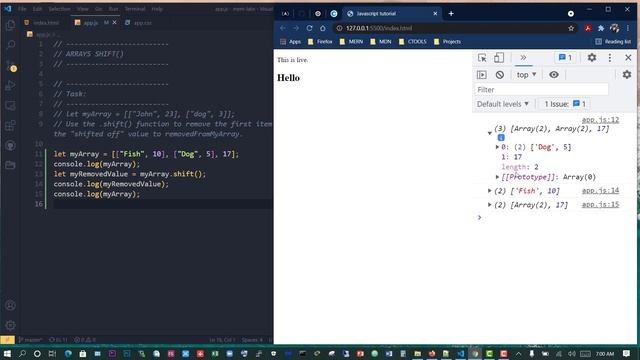Click the blue info badge under first array
Viewport: 640px width, 360px height.
[x=501, y=138]
